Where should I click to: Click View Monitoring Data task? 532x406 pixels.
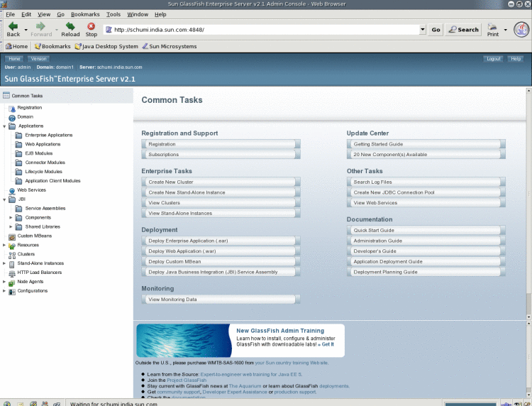coord(221,300)
